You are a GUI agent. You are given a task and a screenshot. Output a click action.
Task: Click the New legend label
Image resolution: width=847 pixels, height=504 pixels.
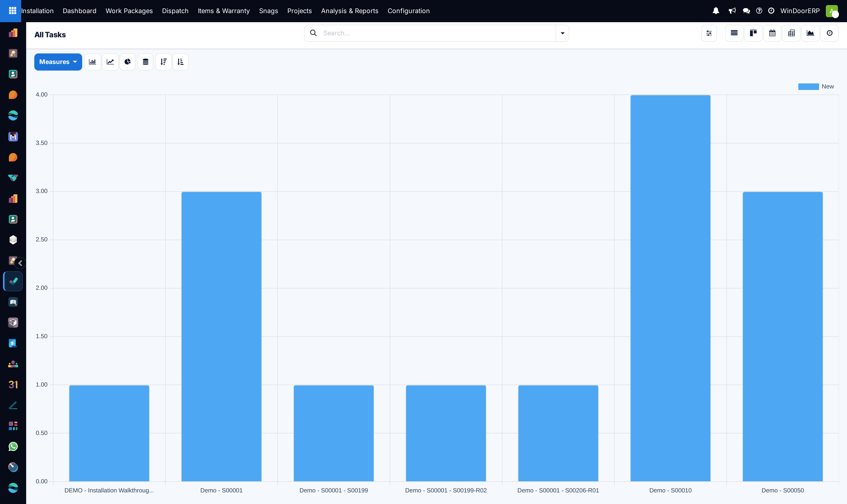(828, 87)
